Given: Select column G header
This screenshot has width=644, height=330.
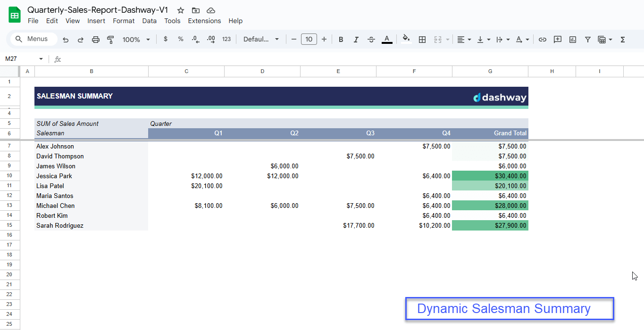Looking at the screenshot, I should [490, 71].
